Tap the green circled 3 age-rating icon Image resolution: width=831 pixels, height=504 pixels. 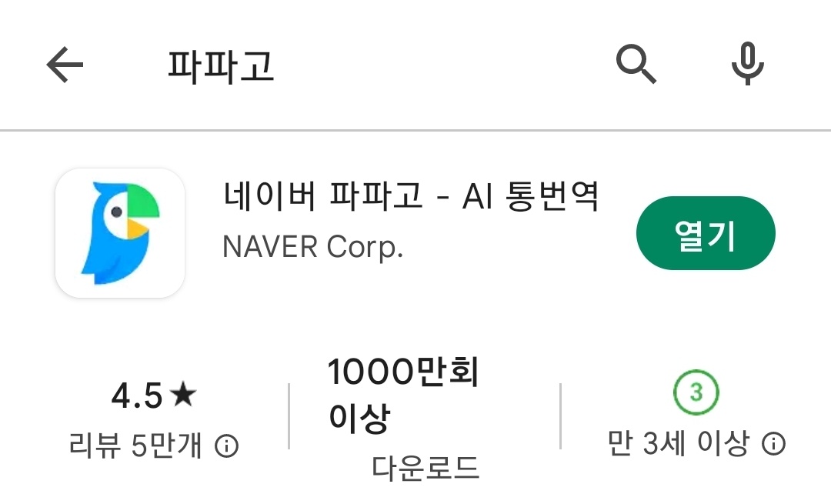[x=696, y=392]
